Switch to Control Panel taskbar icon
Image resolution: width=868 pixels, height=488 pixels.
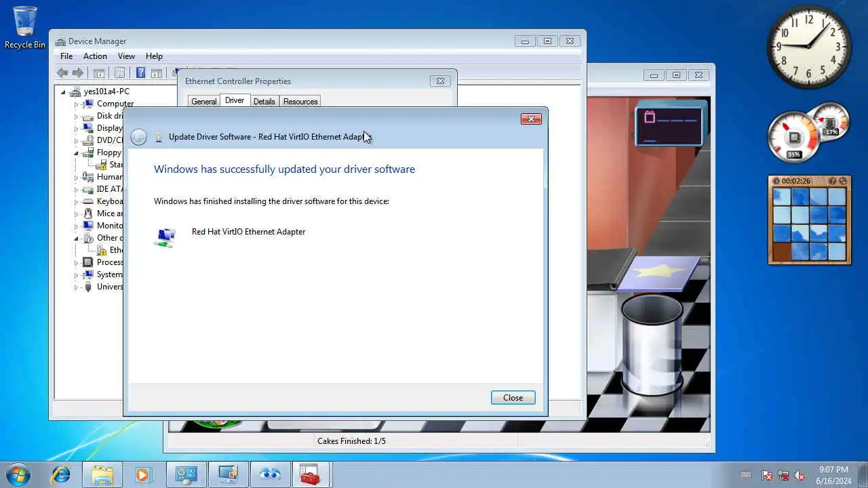point(186,474)
